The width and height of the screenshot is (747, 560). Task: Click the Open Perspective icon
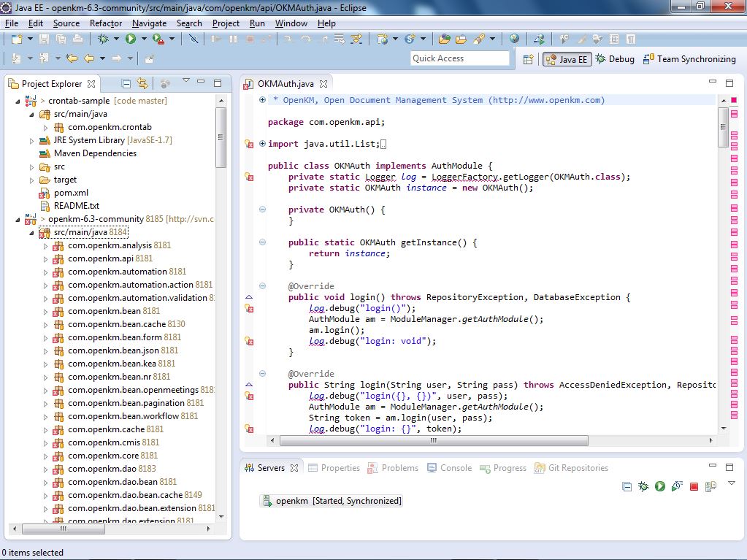coord(528,59)
